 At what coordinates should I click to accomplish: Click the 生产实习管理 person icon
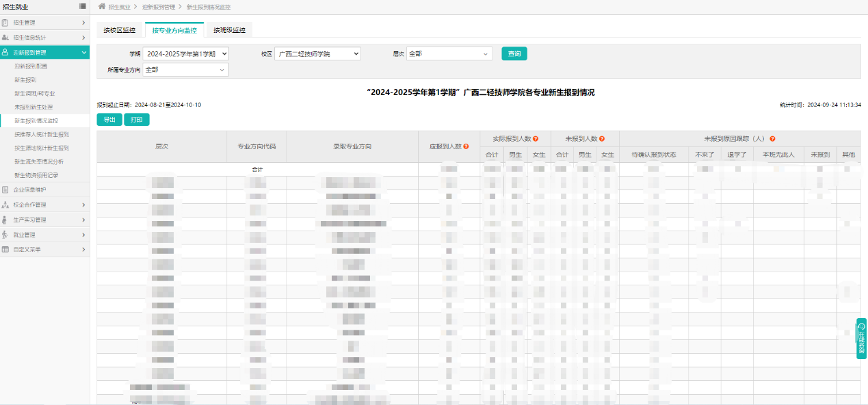point(5,220)
